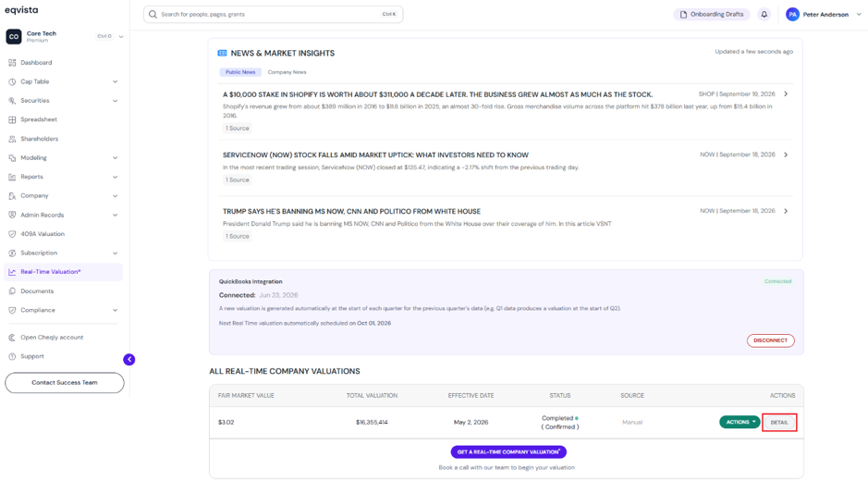Click the Securities sidebar icon
868x482 pixels.
[12, 101]
